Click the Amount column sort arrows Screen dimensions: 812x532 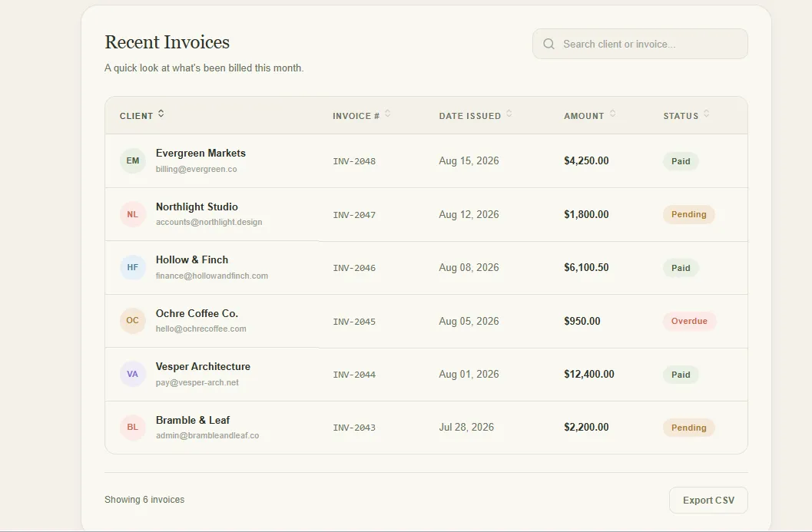pos(612,114)
